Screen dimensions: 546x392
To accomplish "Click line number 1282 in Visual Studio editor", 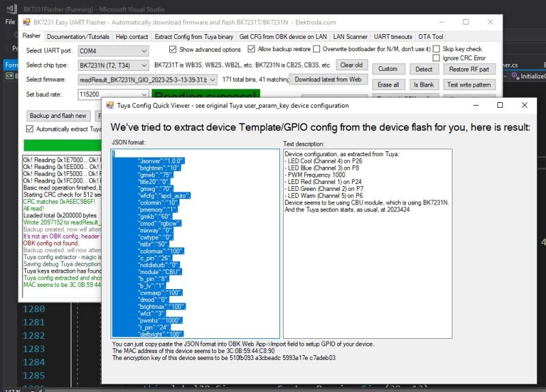I will pos(33,335).
